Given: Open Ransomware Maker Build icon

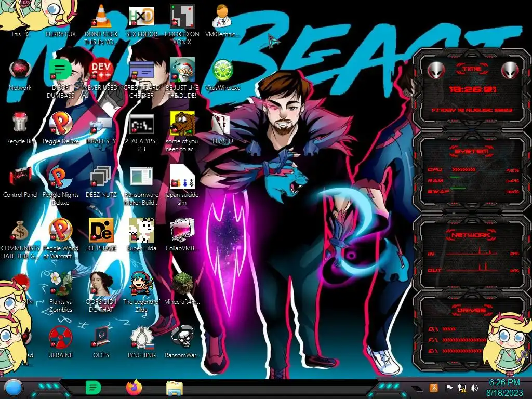Looking at the screenshot, I should 141,177.
